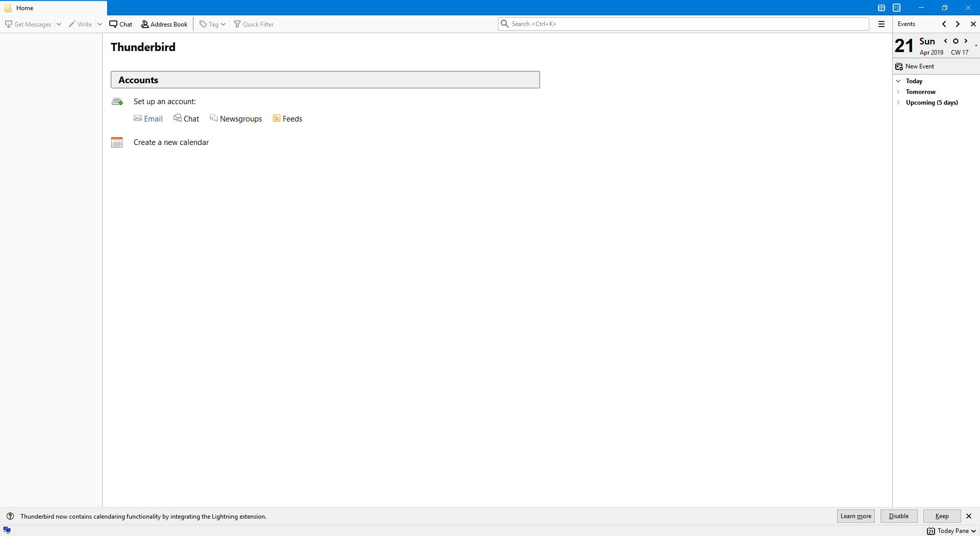
Task: Click the Get Messages button
Action: pyautogui.click(x=28, y=24)
